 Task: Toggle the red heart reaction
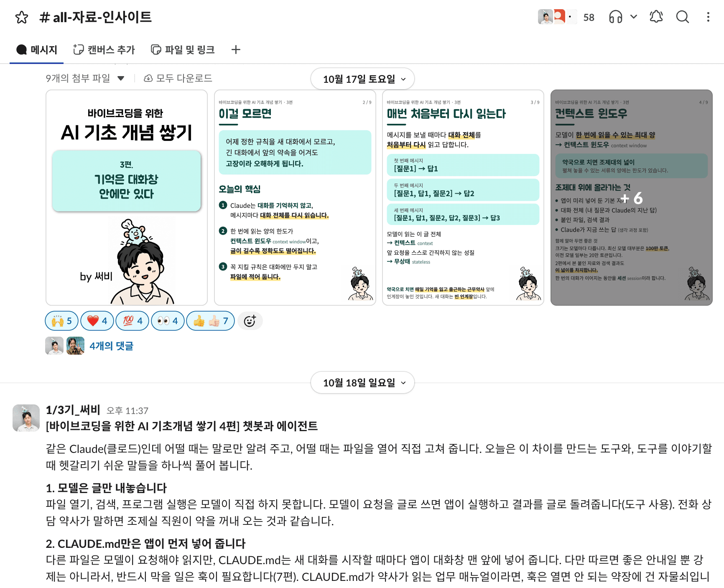pos(97,321)
